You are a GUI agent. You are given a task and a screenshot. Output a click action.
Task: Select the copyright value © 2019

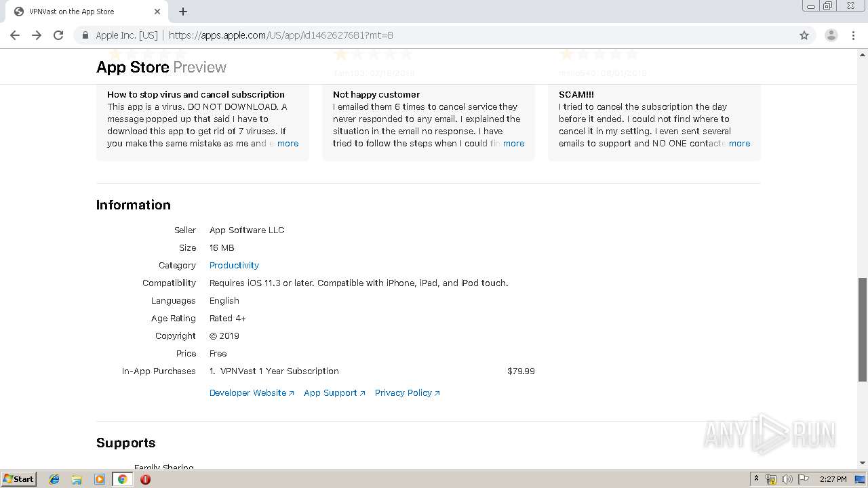pyautogui.click(x=224, y=335)
